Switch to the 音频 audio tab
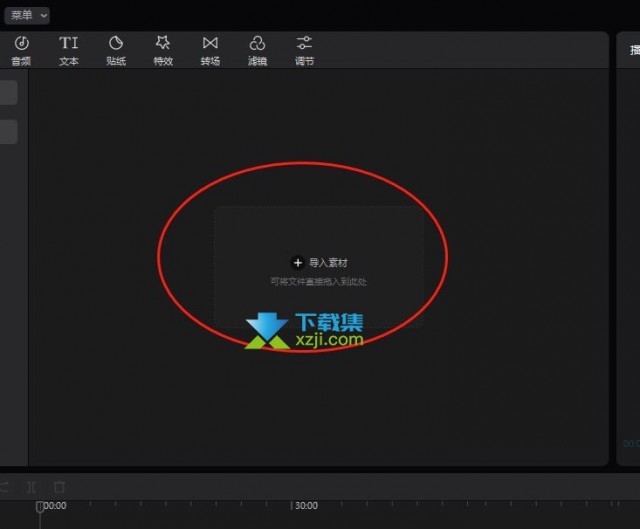The height and width of the screenshot is (529, 640). [21, 51]
